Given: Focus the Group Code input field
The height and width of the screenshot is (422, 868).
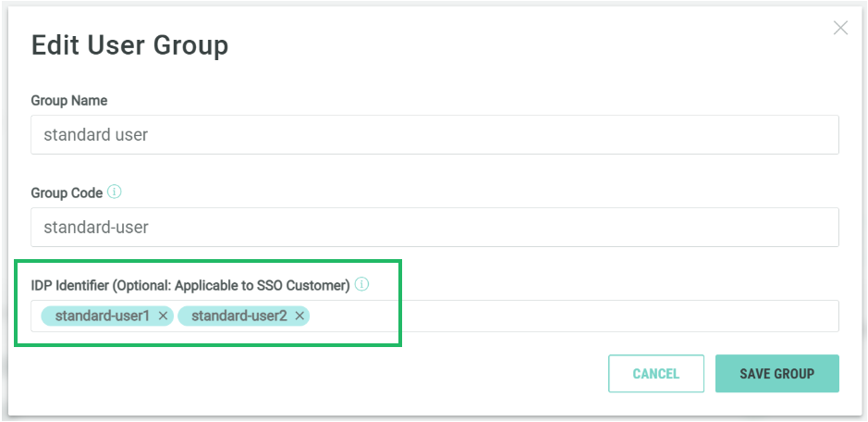Looking at the screenshot, I should [434, 227].
